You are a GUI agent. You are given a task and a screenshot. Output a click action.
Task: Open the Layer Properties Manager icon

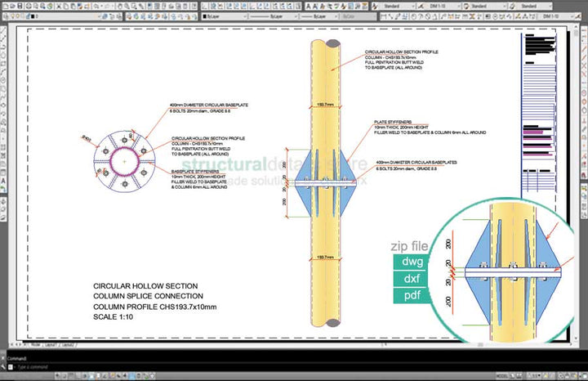click(x=6, y=16)
